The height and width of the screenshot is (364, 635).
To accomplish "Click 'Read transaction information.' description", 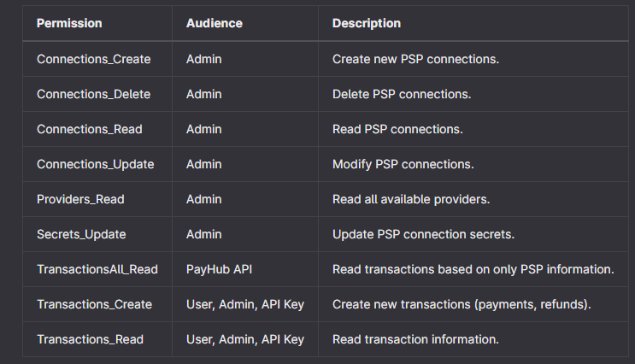I will (x=415, y=339).
